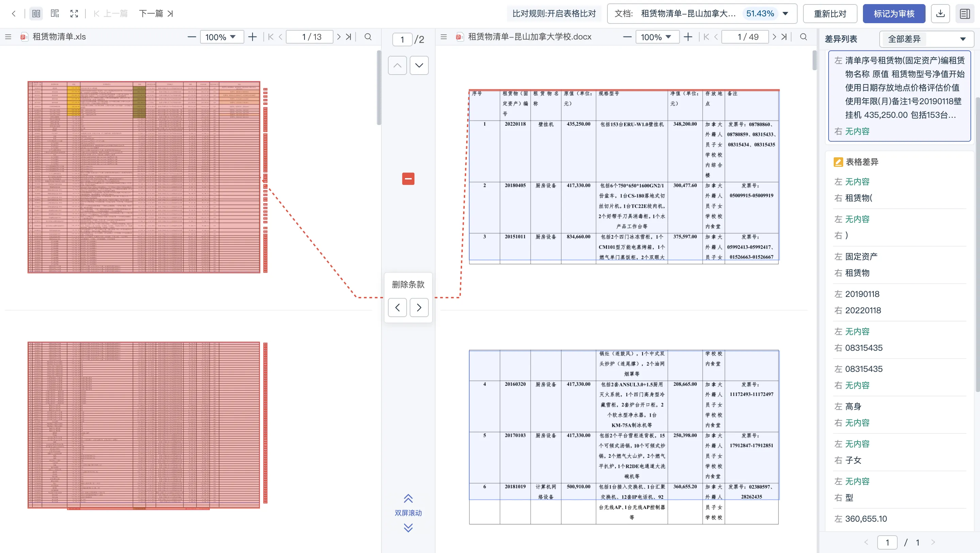The width and height of the screenshot is (980, 553).
Task: Click the double down chevron below 双屏滚动
Action: pos(408,527)
